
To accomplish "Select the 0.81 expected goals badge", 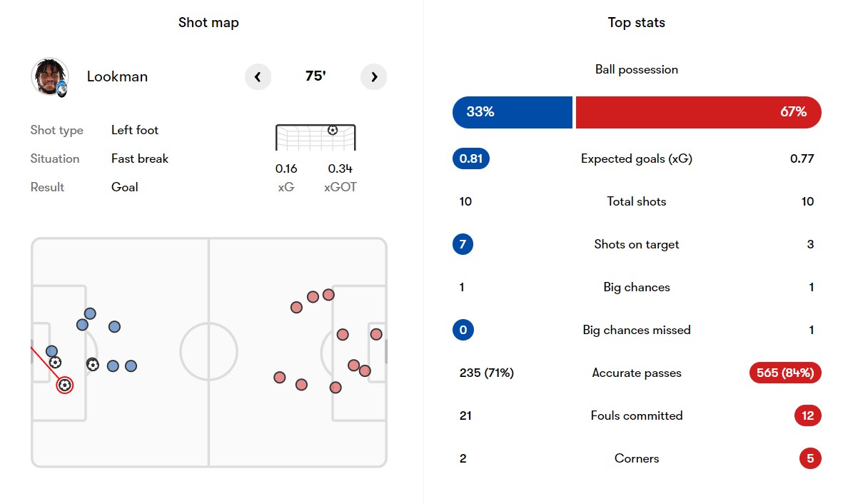I will point(471,158).
